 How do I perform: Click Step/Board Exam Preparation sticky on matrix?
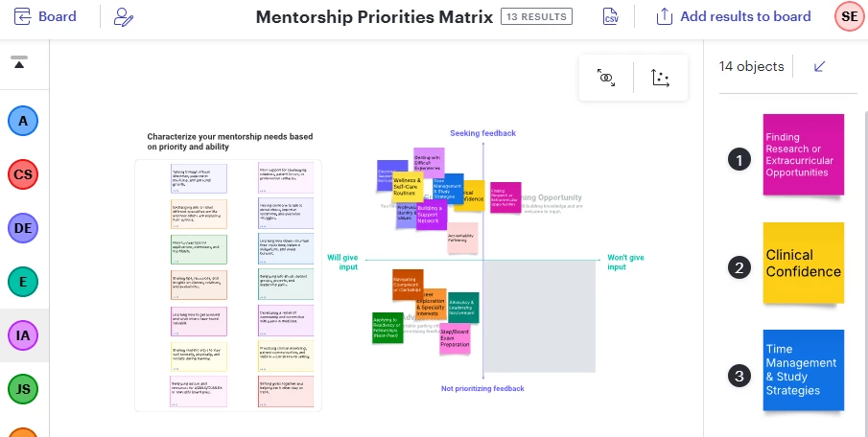point(455,339)
